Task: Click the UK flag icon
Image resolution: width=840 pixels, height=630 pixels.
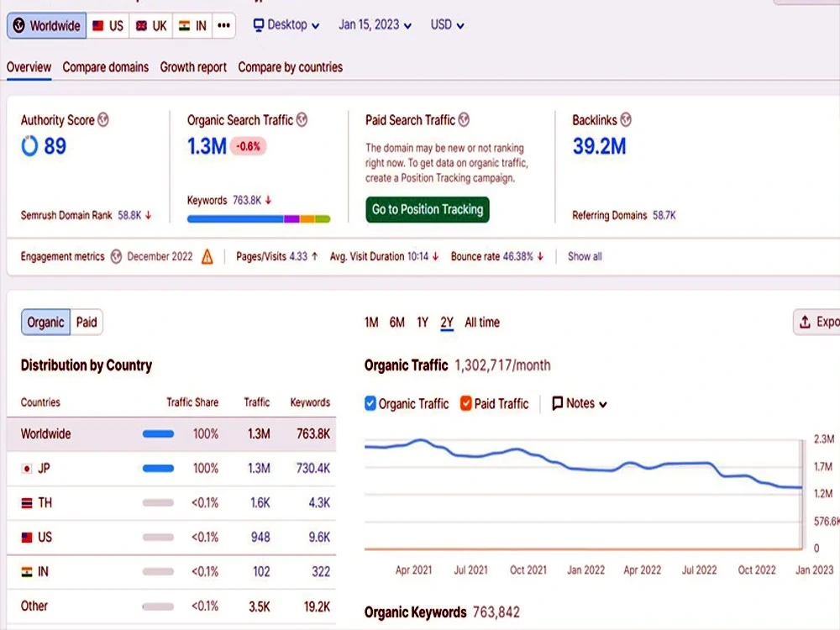Action: [x=141, y=26]
